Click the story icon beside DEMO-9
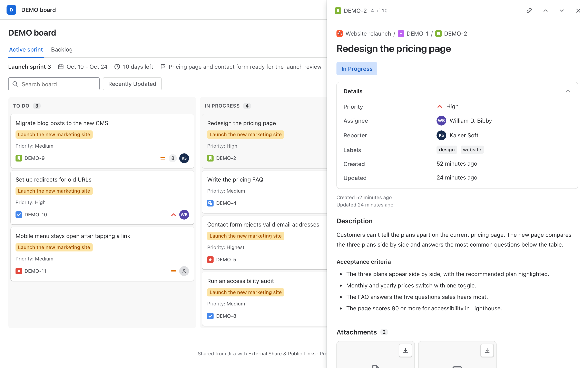 [19, 158]
